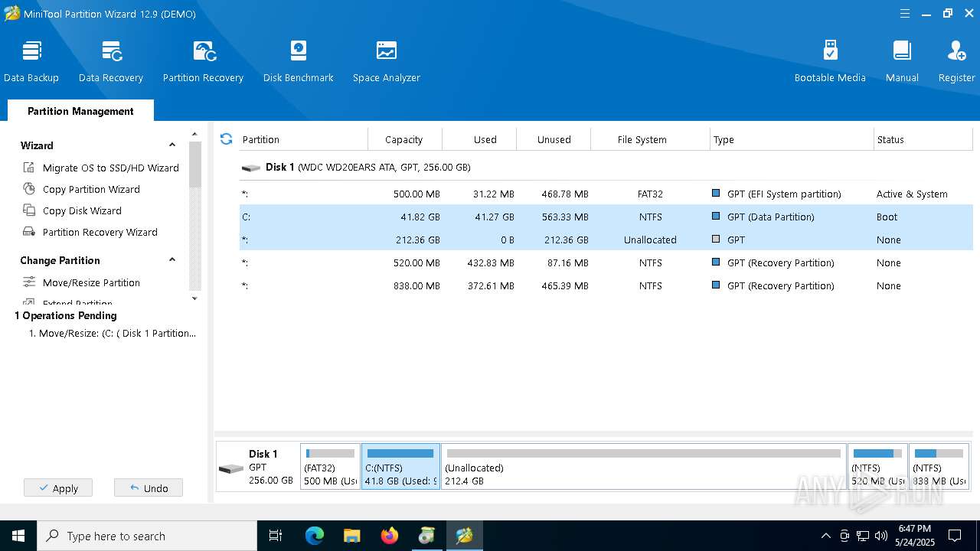Click the Move/Resize Partition icon
The height and width of the screenshot is (551, 980).
[29, 282]
